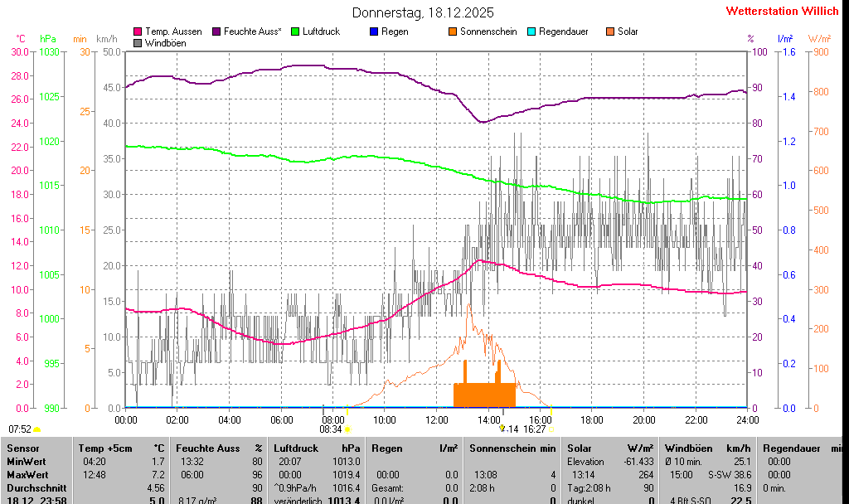Click the °C axis unit label
849x504 pixels.
(x=21, y=39)
